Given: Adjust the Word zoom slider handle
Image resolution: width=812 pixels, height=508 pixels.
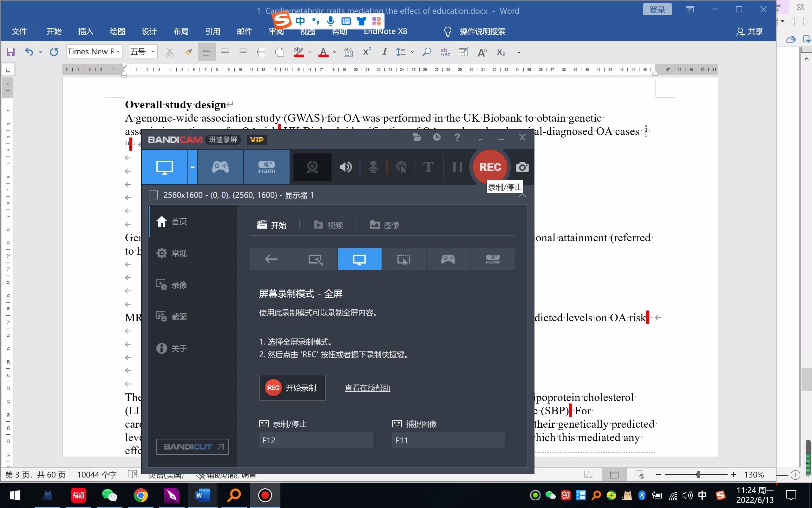Looking at the screenshot, I should [x=698, y=474].
